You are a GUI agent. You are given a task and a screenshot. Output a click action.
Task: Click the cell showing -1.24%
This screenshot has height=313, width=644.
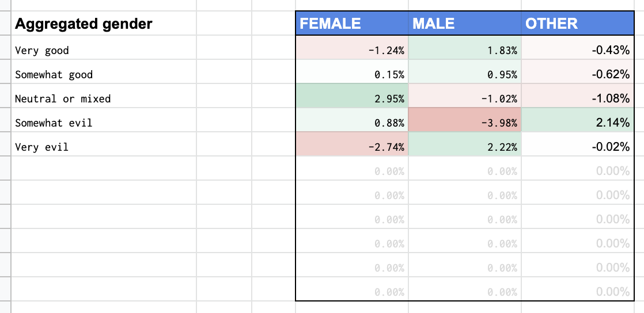click(x=352, y=50)
